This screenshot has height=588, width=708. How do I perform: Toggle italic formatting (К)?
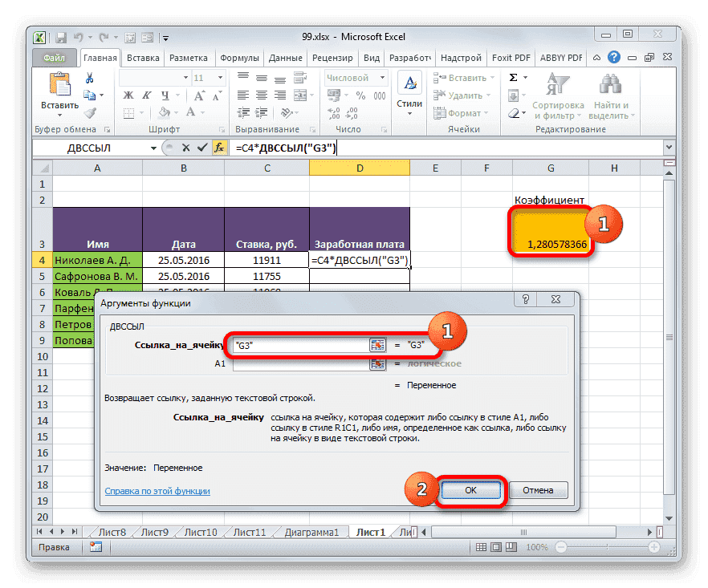coord(146,95)
